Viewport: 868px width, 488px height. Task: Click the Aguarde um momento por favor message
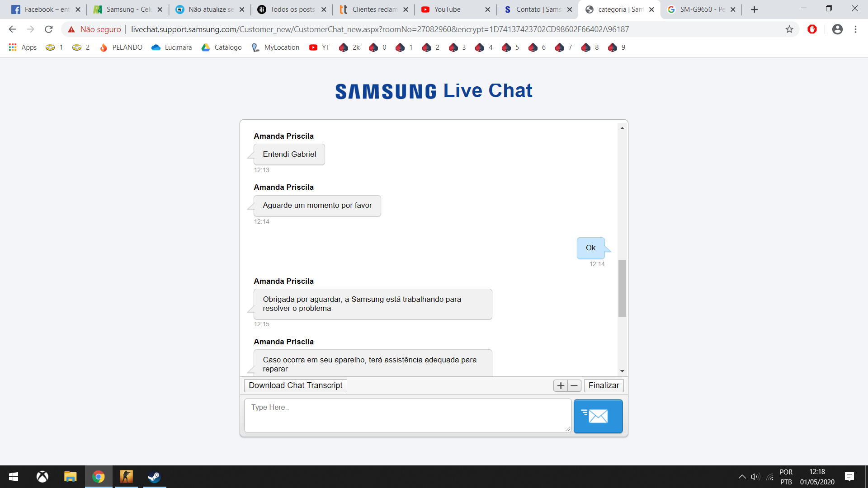tap(317, 206)
